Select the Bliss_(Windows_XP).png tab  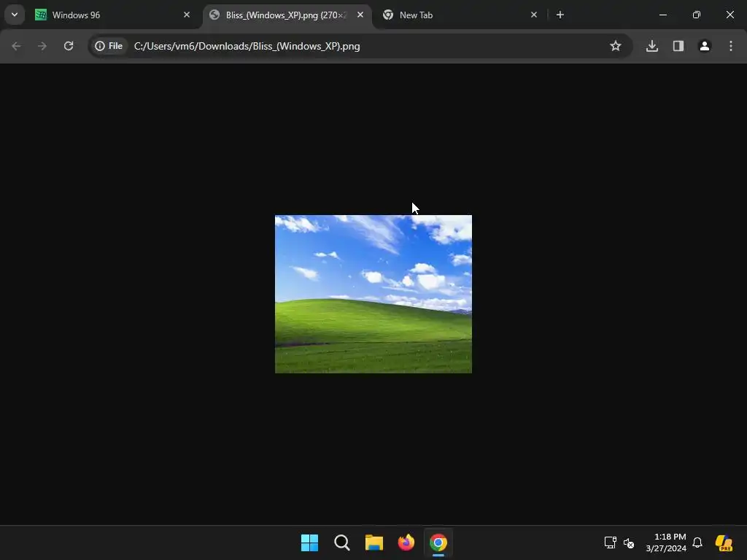coord(286,15)
